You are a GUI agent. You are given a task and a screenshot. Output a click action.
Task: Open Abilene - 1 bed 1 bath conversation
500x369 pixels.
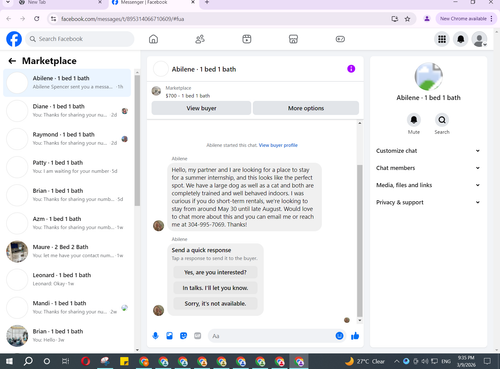67,82
